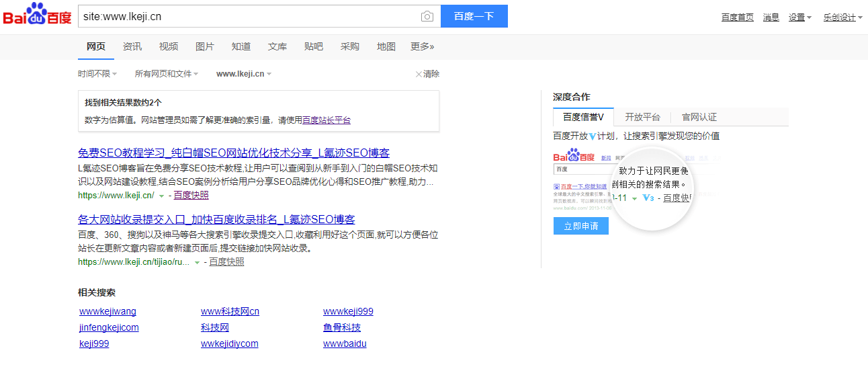Click the 清除 filter clear icon
Screen dimensions: 868x369
coord(419,74)
